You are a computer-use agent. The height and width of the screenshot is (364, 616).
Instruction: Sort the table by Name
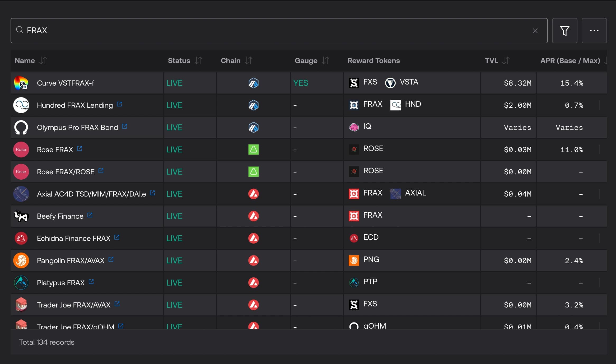coord(43,60)
